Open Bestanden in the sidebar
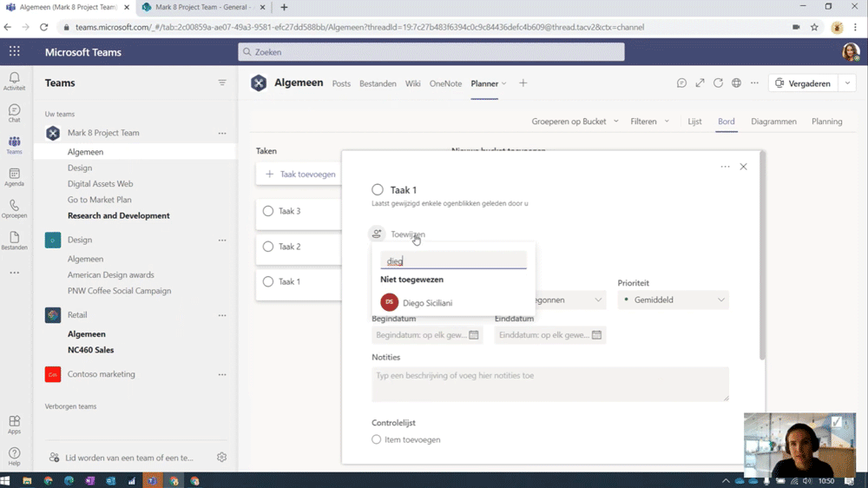The image size is (868, 488). click(15, 241)
